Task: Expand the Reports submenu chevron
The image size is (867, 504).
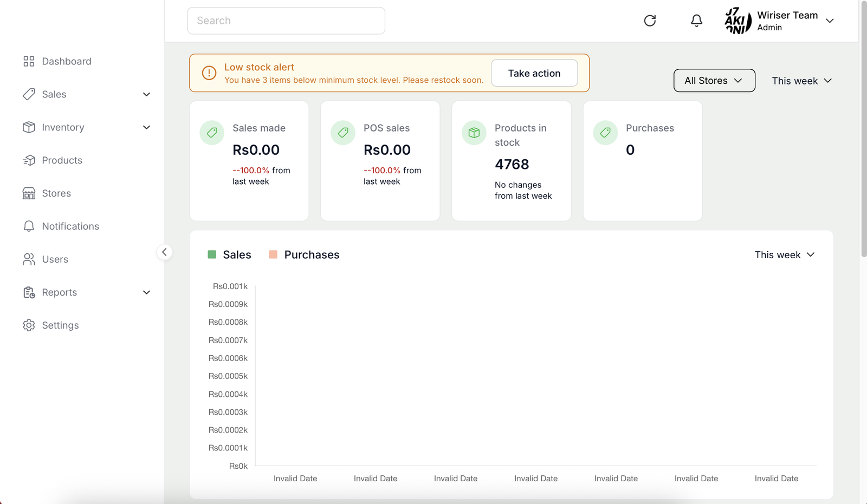Action: (x=146, y=292)
